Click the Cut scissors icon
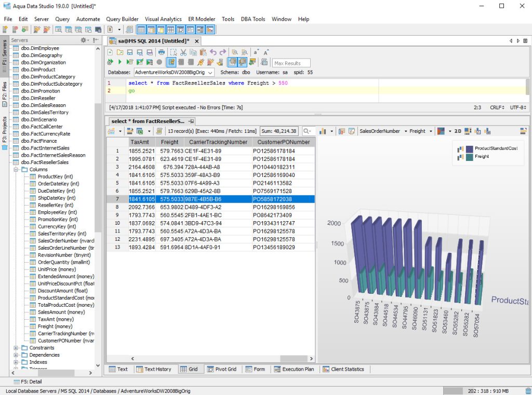The height and width of the screenshot is (395, 532). pos(183,52)
